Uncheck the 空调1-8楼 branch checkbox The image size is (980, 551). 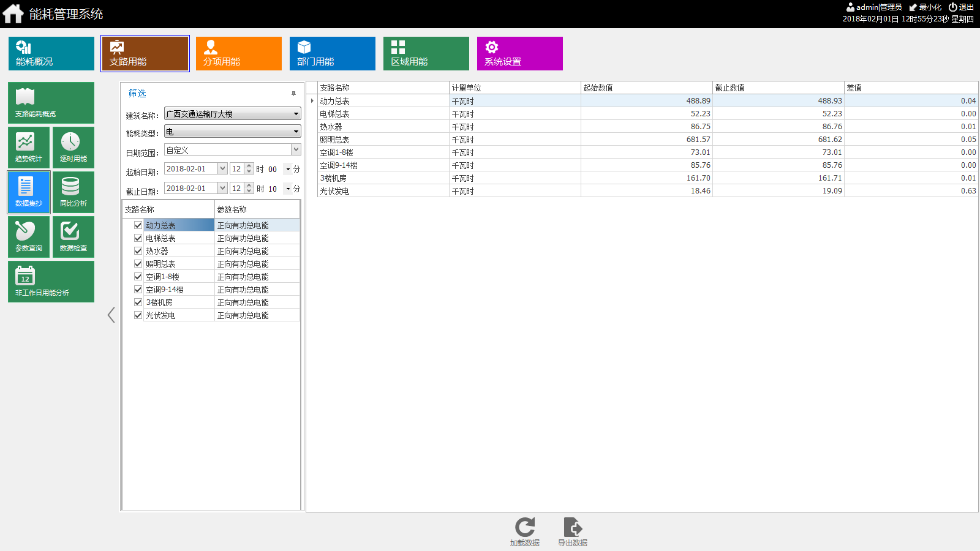(x=138, y=277)
